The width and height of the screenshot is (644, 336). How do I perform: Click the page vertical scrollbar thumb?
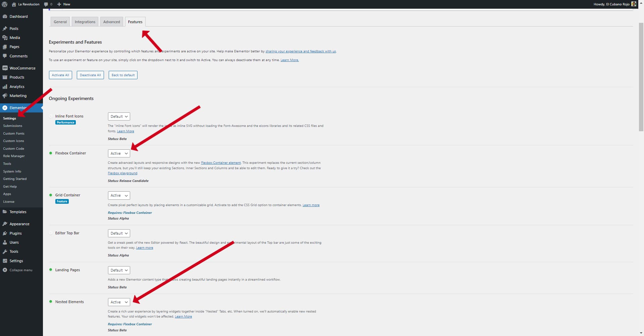[641, 77]
